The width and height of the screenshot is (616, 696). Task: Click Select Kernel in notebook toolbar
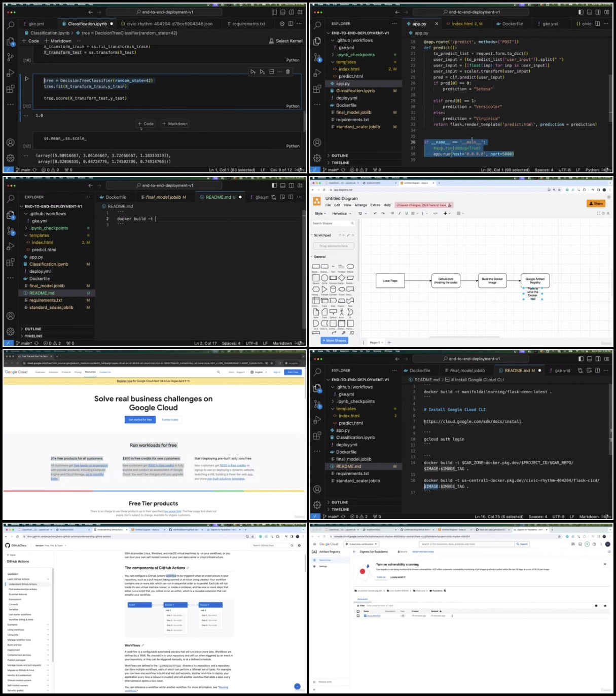point(286,41)
